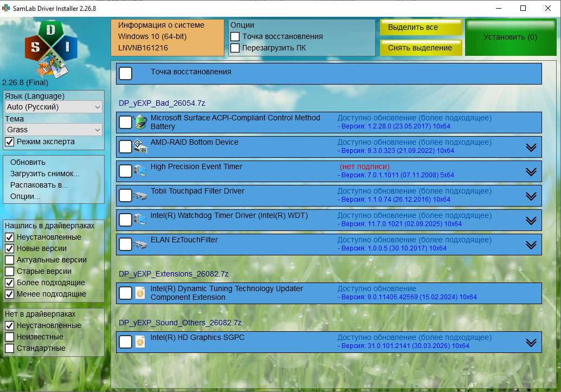Toggle Менее подходящие filter
Viewport: 561px width, 392px height.
(10, 294)
